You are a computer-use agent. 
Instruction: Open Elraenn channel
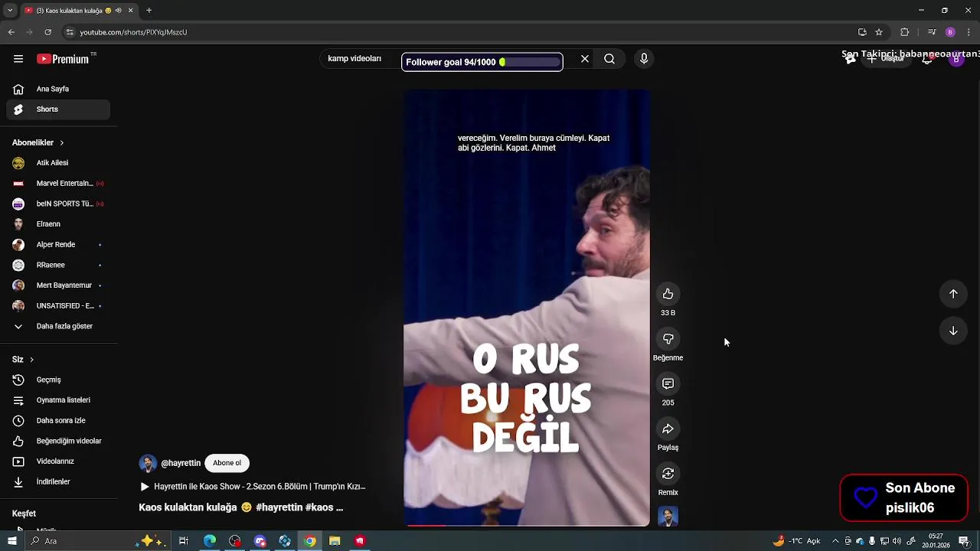(x=58, y=224)
